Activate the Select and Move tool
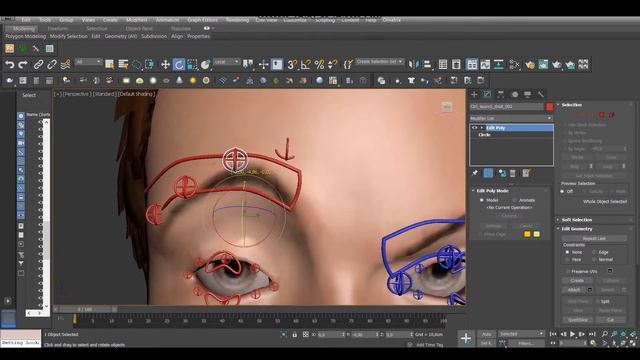The image size is (640, 360). (165, 64)
